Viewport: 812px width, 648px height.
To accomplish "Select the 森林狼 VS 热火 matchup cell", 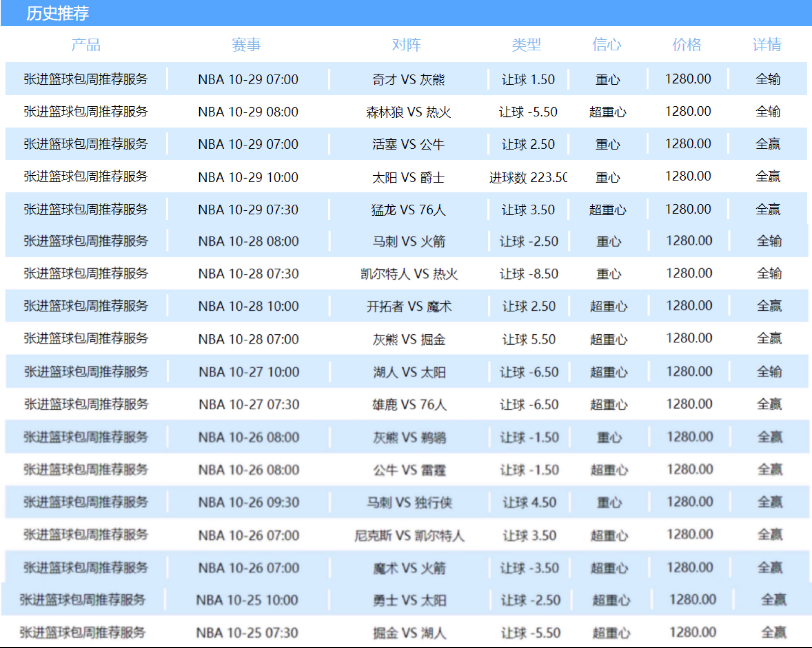I will tap(409, 112).
